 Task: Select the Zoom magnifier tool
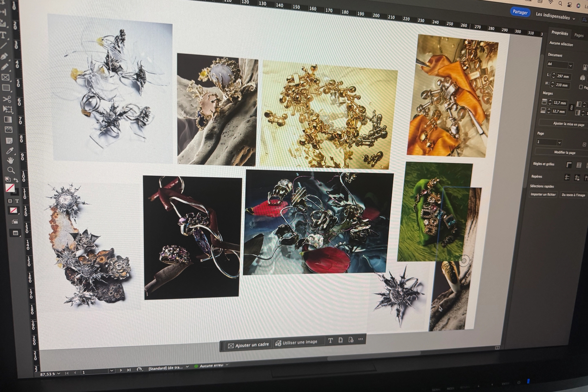point(11,170)
